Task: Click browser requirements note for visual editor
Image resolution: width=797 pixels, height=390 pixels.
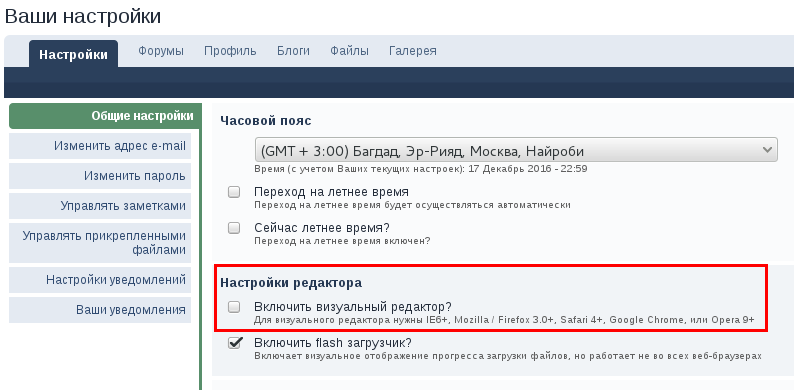Action: 504,320
